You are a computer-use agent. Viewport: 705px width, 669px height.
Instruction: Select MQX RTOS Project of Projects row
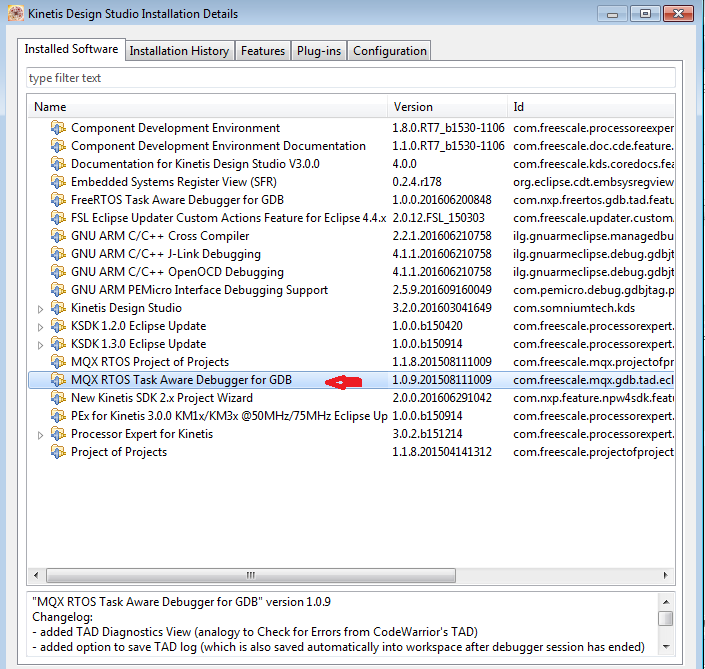[x=351, y=362]
